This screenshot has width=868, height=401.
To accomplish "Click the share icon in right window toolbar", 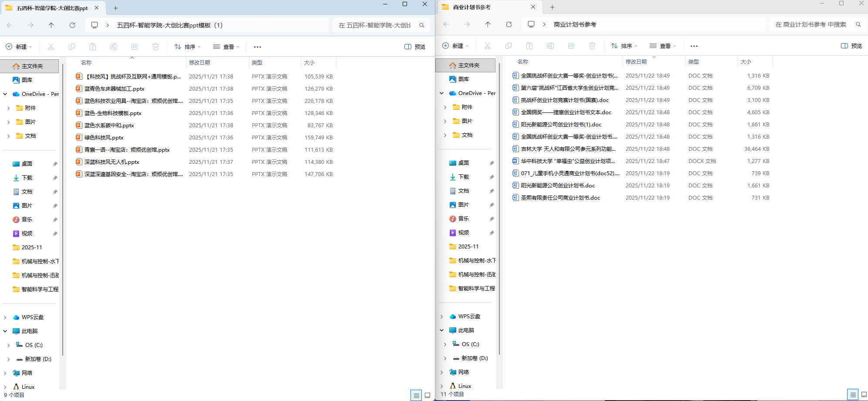I will pos(571,46).
